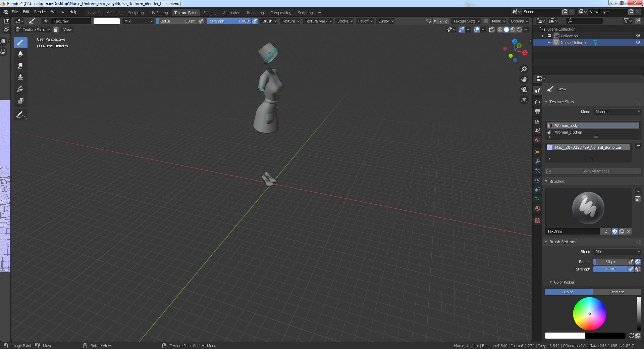
Task: Open the Falloff dropdown
Action: 365,21
